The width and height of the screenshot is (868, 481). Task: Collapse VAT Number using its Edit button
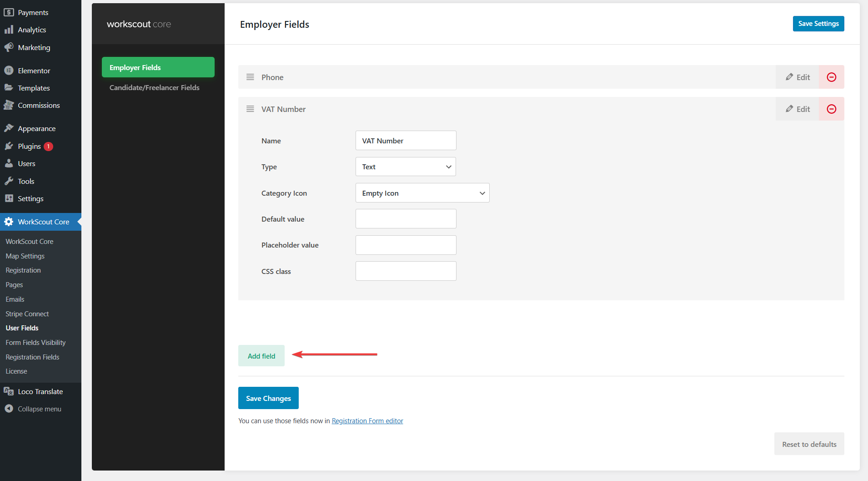798,109
